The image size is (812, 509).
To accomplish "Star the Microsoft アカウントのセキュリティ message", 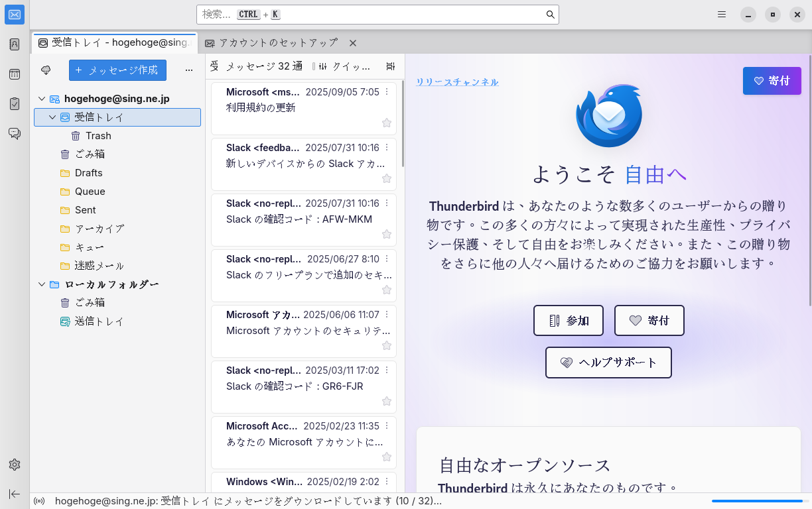I will [387, 345].
